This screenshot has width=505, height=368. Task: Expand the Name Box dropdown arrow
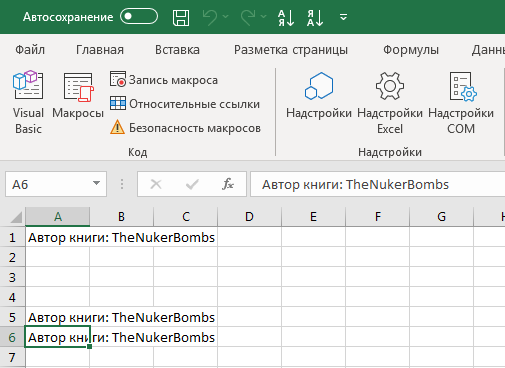click(x=96, y=183)
